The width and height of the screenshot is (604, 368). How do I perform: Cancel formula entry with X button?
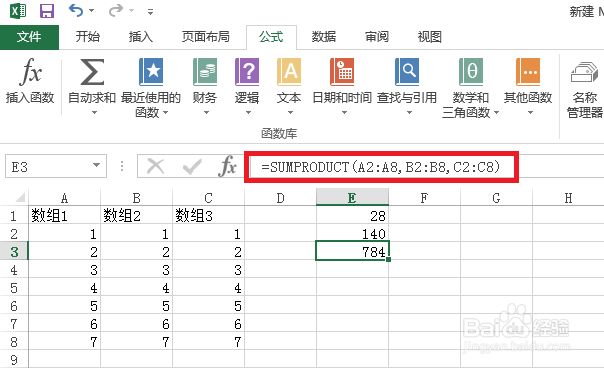coord(156,167)
